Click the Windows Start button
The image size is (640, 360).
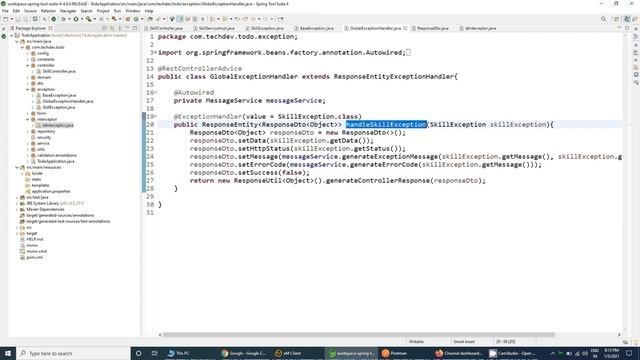pyautogui.click(x=8, y=353)
